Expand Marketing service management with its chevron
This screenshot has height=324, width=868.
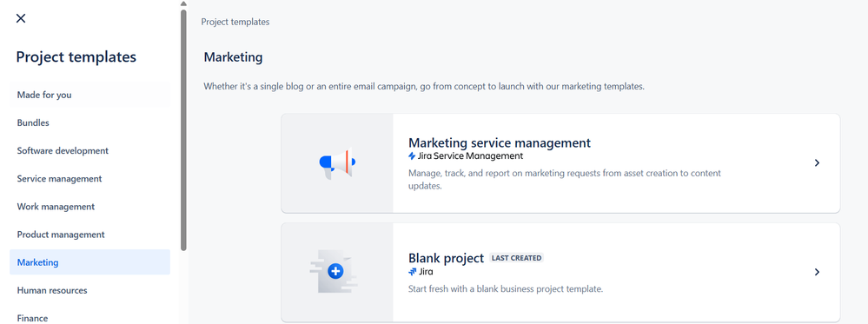click(817, 162)
